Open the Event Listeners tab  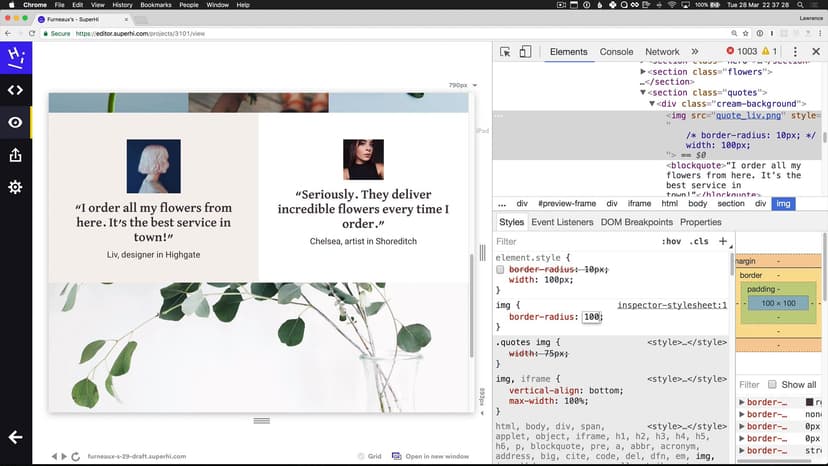tap(561, 222)
